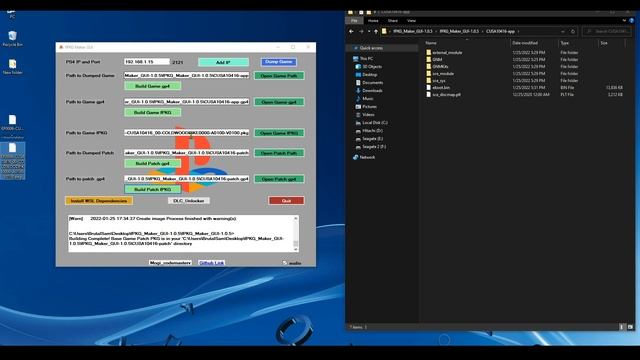Image resolution: width=640 pixels, height=360 pixels.
Task: Open the Github Link
Action: point(211,262)
